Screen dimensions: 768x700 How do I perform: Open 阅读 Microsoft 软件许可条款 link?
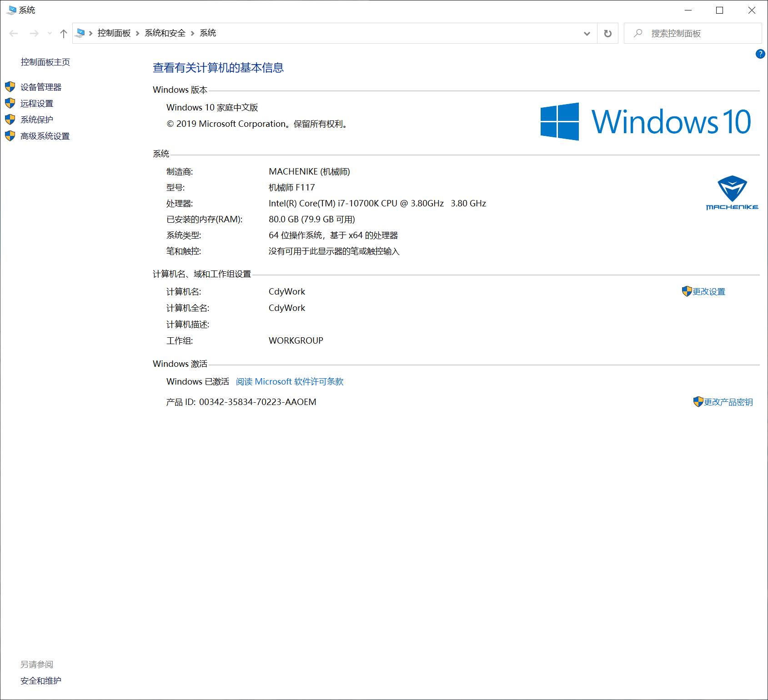[290, 382]
